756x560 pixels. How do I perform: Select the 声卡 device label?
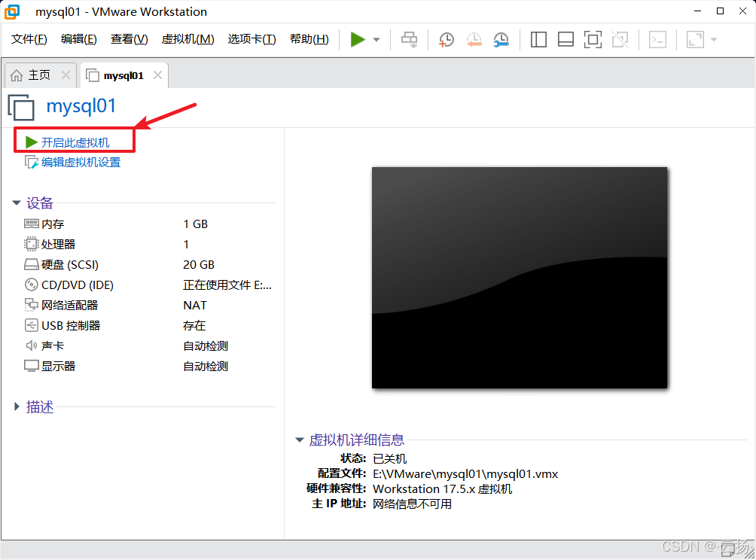(x=53, y=345)
